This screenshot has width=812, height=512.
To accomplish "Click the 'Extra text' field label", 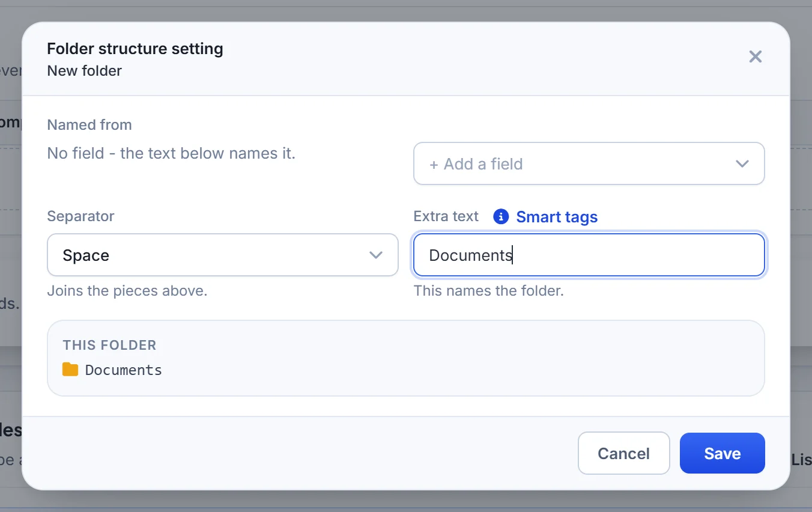I will click(x=446, y=216).
